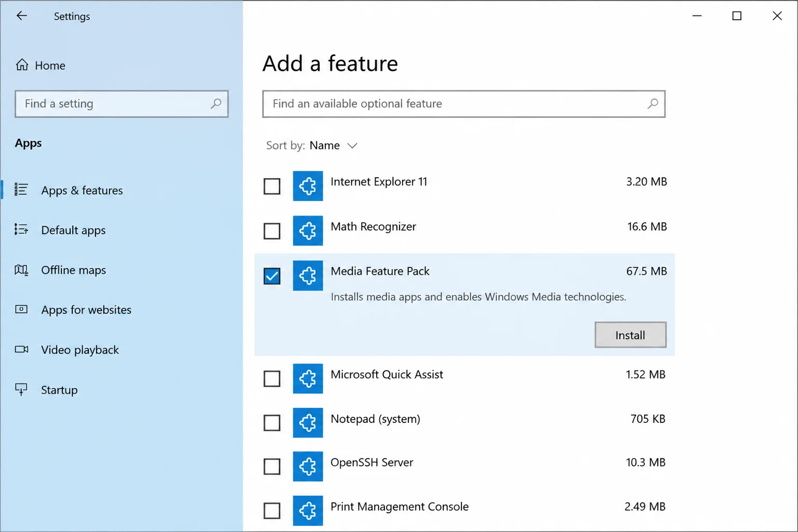Screen dimensions: 798x532
Task: Click the Offline maps map icon
Action: pos(21,270)
